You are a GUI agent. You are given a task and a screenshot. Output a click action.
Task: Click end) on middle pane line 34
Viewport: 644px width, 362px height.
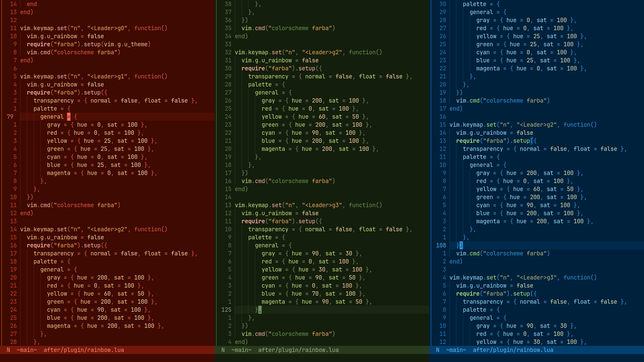coord(240,36)
